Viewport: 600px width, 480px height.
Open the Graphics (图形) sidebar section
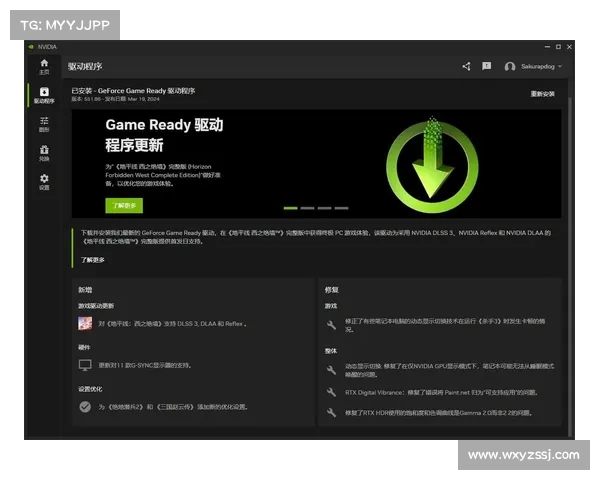43,124
